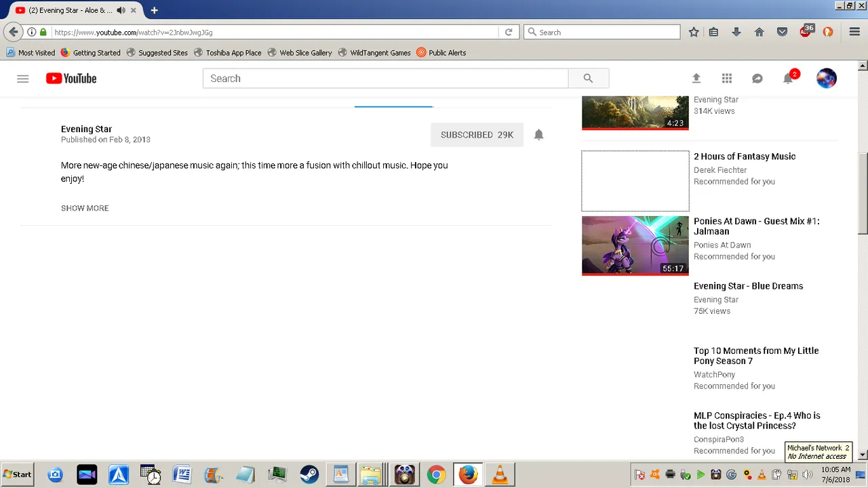Open the 2 Hours of Fantasy Music title
The height and width of the screenshot is (488, 868).
745,157
